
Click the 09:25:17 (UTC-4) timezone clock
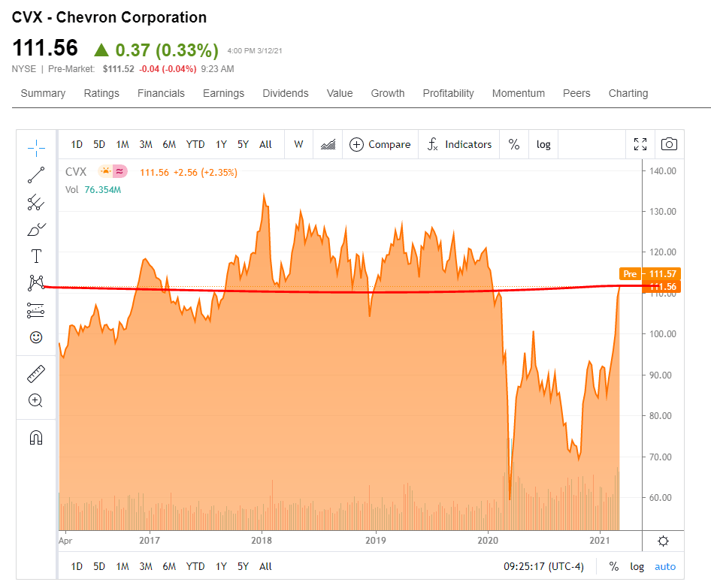tap(543, 566)
